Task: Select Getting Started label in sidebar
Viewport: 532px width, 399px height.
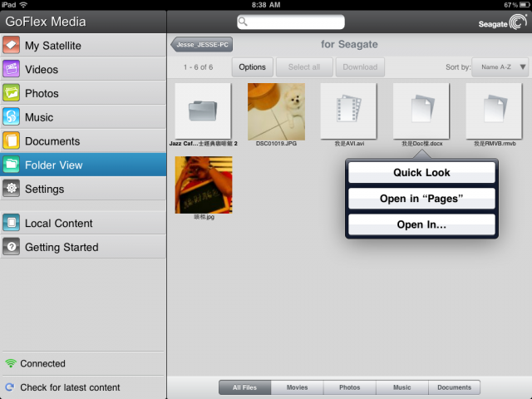Action: (x=62, y=248)
